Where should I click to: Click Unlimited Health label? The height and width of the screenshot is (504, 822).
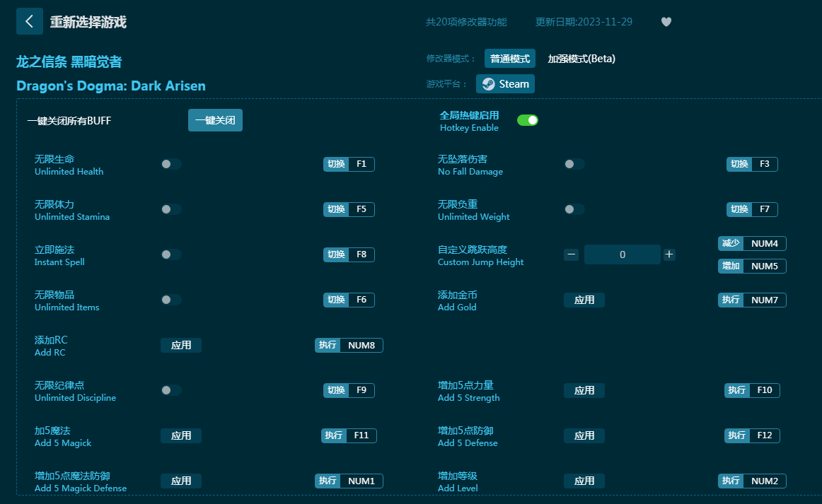click(x=69, y=172)
